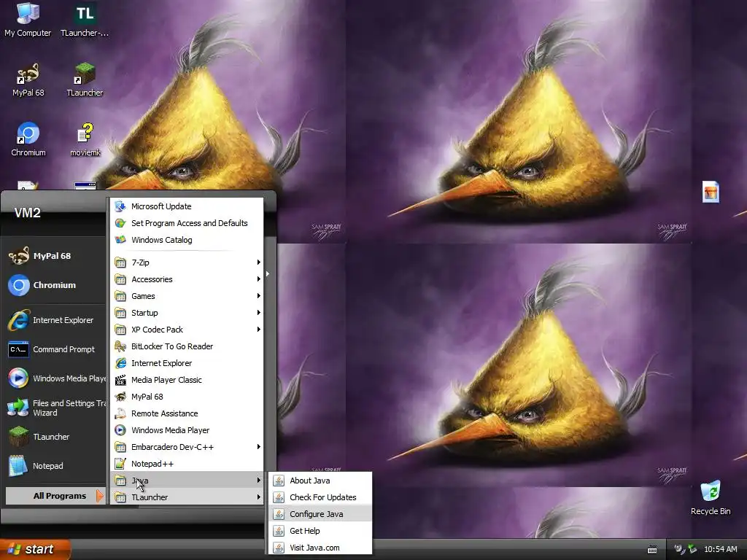Viewport: 747px width, 560px height.
Task: Open Remote Assistance
Action: click(187, 413)
